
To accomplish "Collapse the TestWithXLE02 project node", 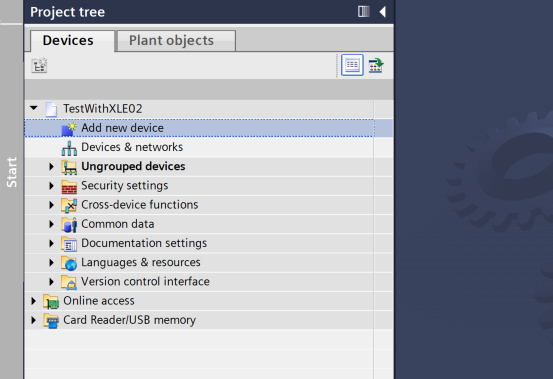I will coord(34,108).
